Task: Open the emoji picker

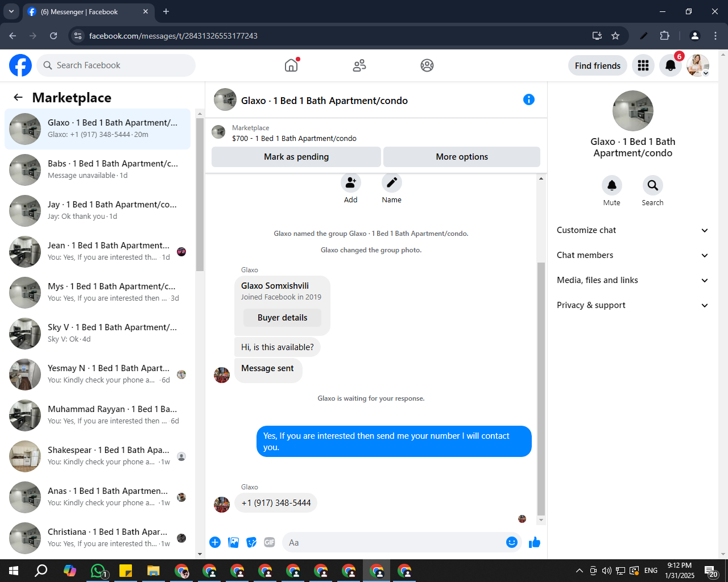Action: coord(512,542)
